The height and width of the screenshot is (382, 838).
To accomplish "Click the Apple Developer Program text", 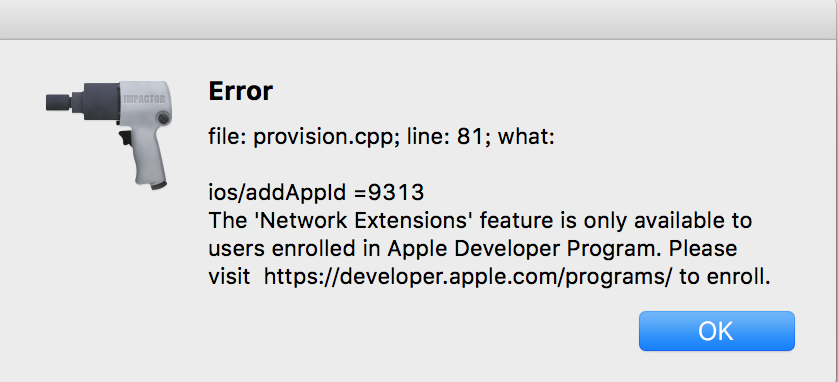I will [524, 249].
